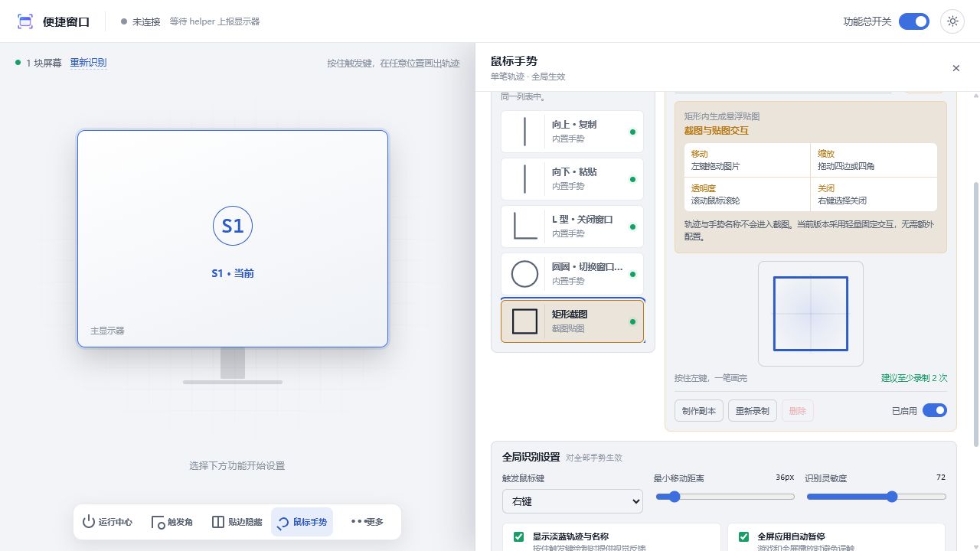The height and width of the screenshot is (551, 980).
Task: Select the 向上 复制 gesture item
Action: [x=572, y=132]
